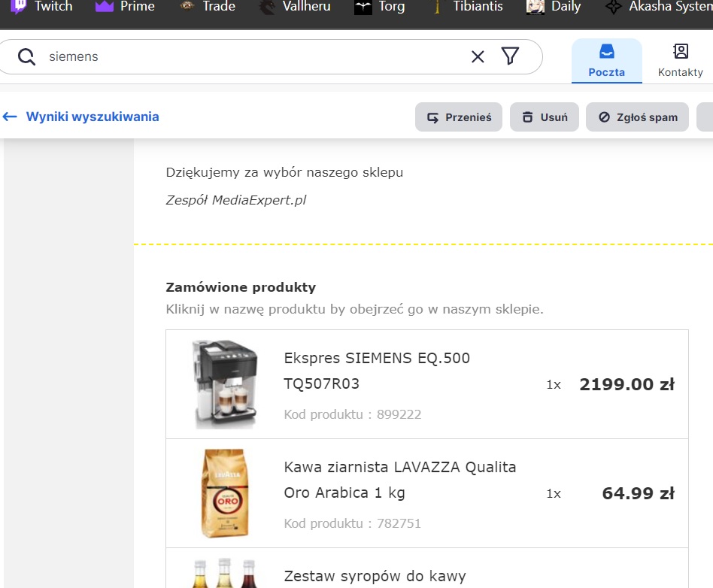Report message via Zgłoś spam

(637, 117)
